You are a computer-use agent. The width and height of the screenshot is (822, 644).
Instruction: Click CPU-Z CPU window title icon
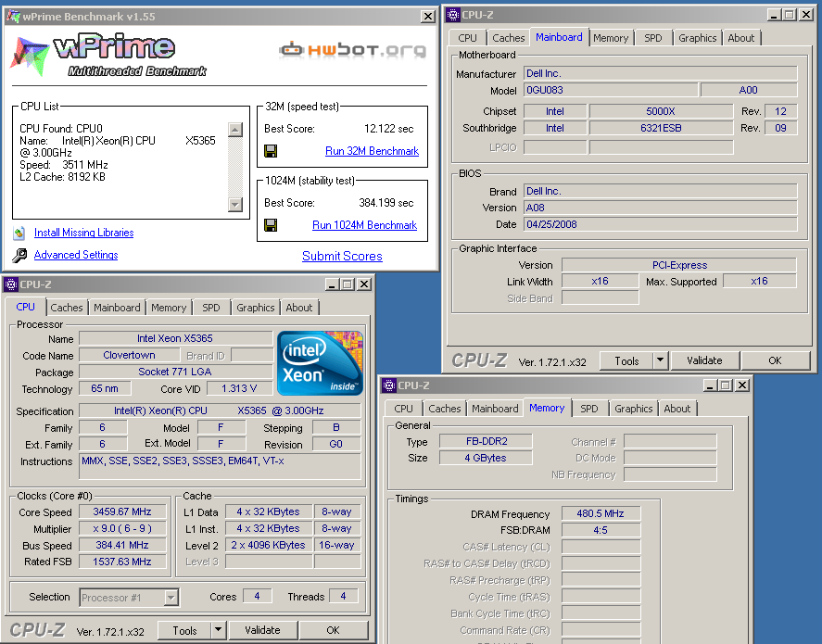click(10, 284)
